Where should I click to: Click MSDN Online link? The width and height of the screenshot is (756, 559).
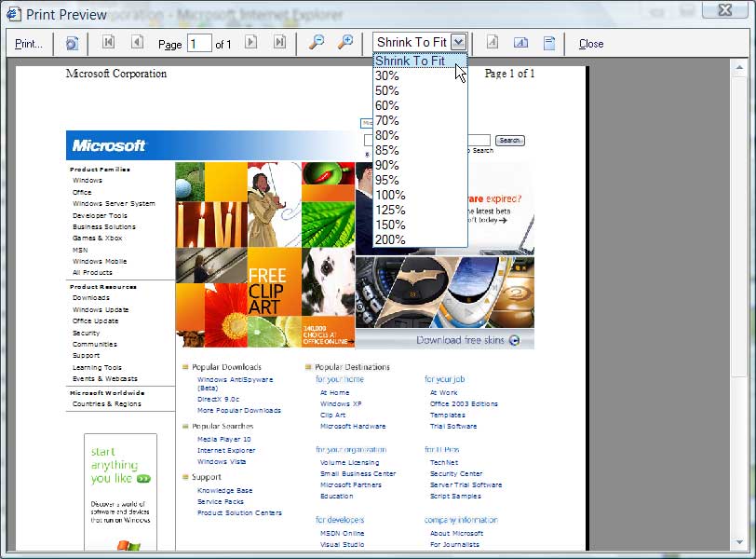click(343, 533)
